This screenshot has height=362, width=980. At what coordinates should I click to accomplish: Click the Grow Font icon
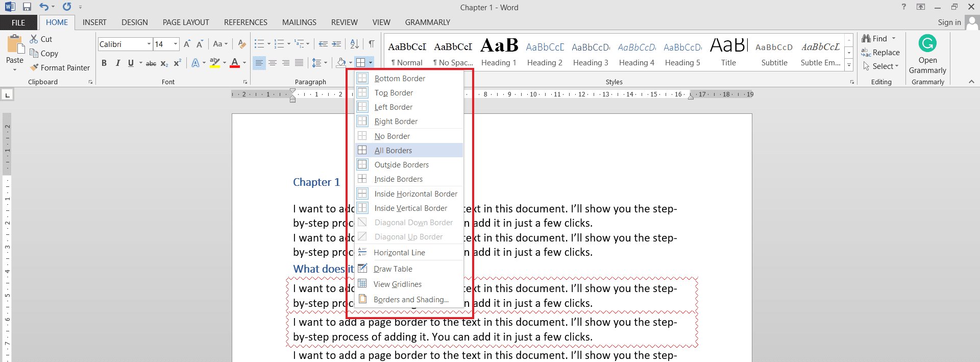[187, 44]
